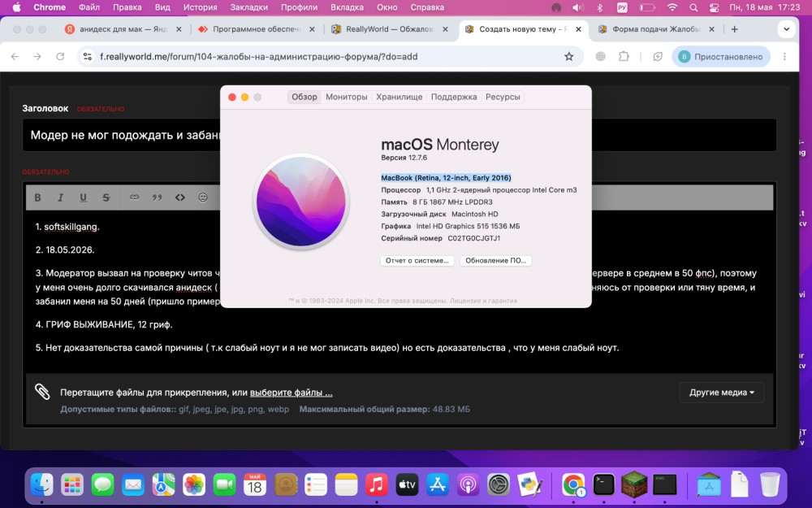Expand the Other media dropdown
Screen dimensions: 812x508
tap(721, 393)
